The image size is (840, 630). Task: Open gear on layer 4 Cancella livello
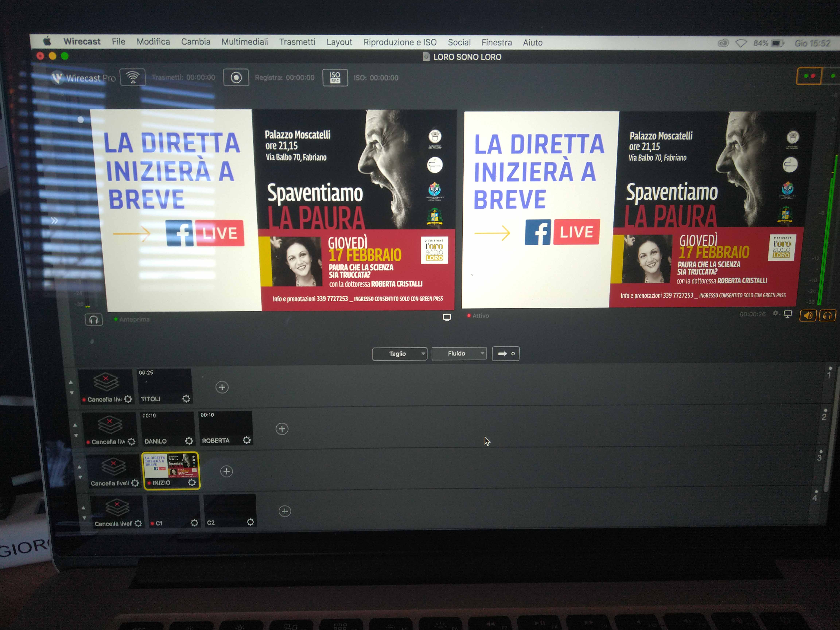pos(138,524)
